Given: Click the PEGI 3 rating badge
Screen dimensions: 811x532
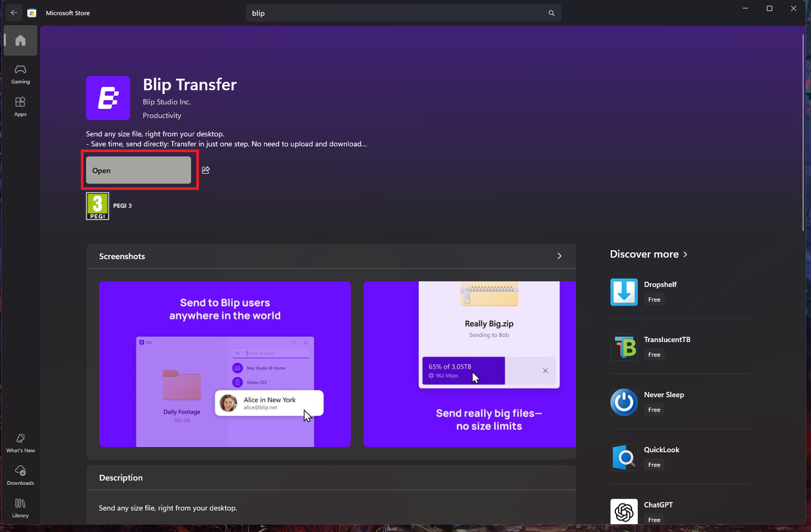Looking at the screenshot, I should (98, 206).
